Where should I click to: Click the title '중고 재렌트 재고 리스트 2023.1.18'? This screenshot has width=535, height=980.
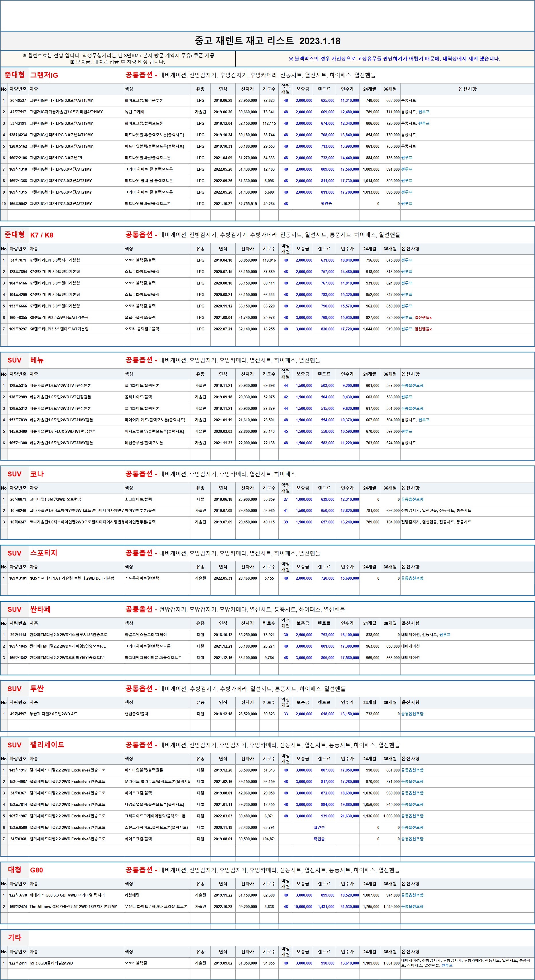click(x=267, y=41)
